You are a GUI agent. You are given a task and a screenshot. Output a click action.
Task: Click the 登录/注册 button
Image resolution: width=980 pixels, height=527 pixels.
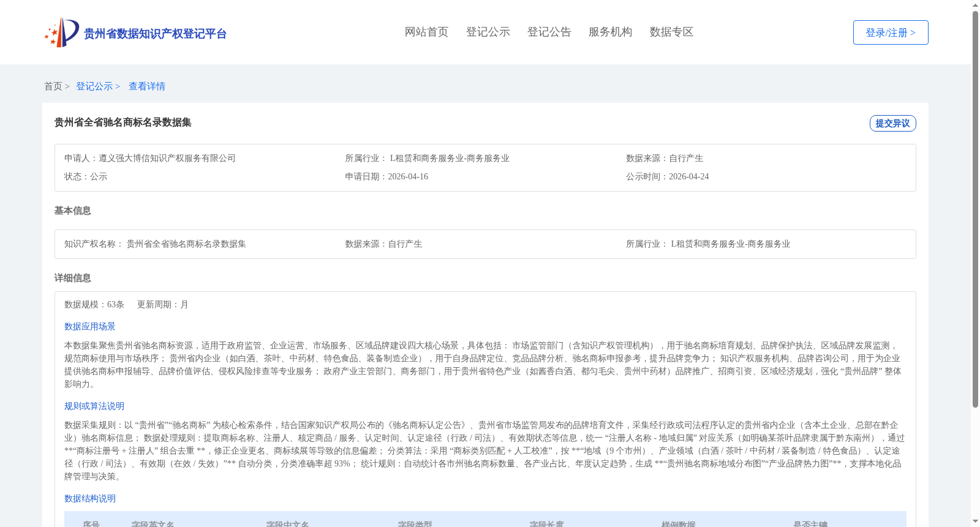(x=891, y=32)
